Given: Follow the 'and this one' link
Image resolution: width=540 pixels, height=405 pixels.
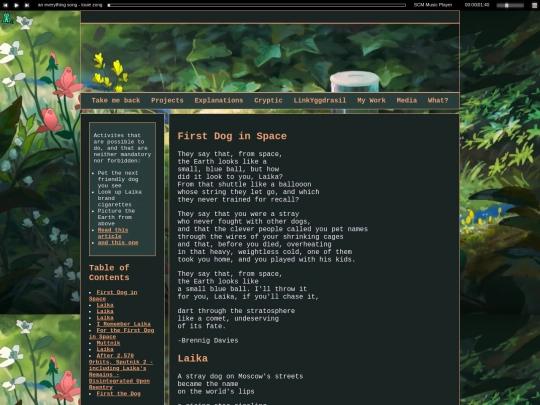Looking at the screenshot, I should pyautogui.click(x=118, y=242).
